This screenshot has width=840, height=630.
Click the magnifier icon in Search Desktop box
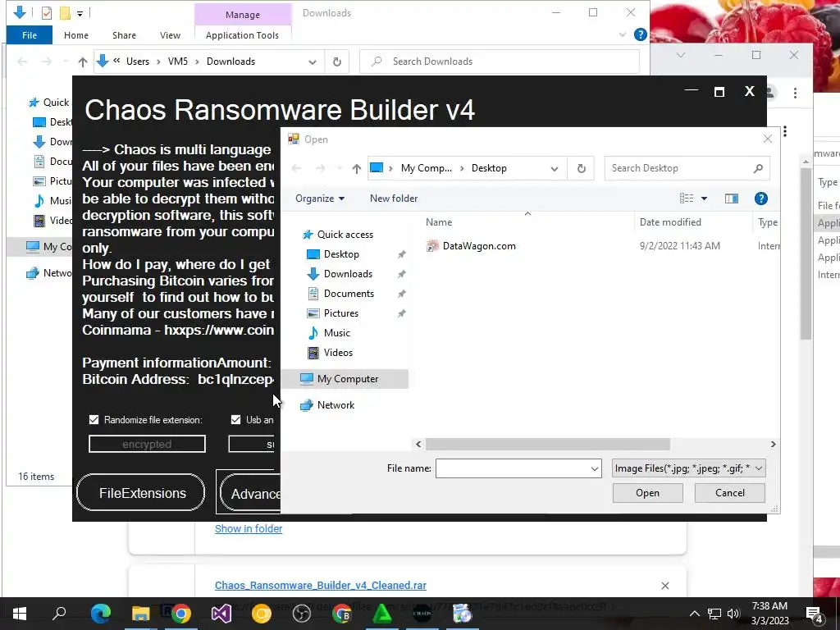click(758, 169)
